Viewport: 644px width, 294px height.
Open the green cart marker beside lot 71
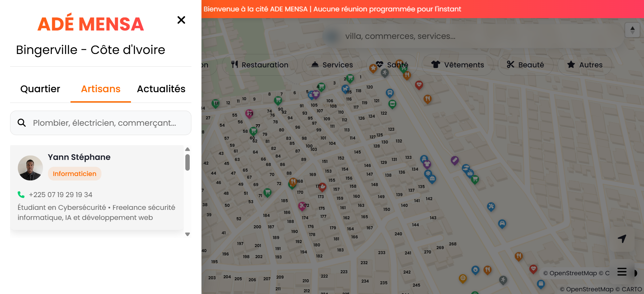(268, 193)
